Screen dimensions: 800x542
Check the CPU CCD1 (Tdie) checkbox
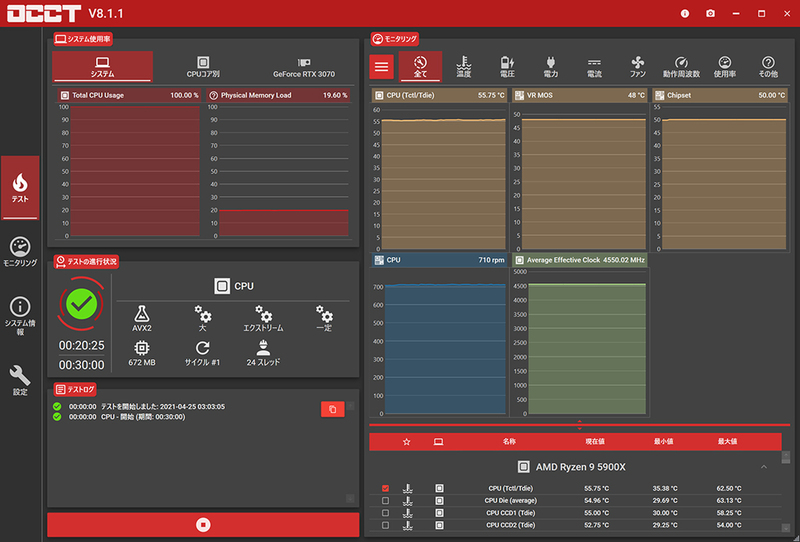click(x=385, y=513)
